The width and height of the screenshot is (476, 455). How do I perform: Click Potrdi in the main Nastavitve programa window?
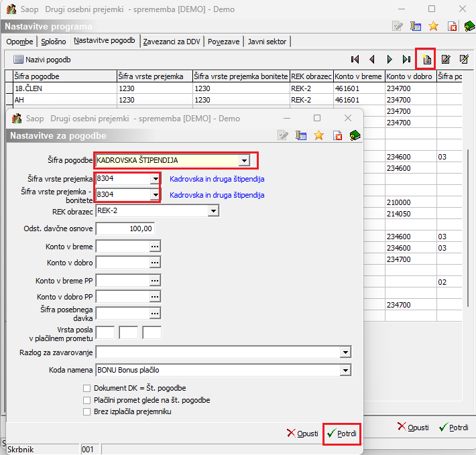coord(454,428)
